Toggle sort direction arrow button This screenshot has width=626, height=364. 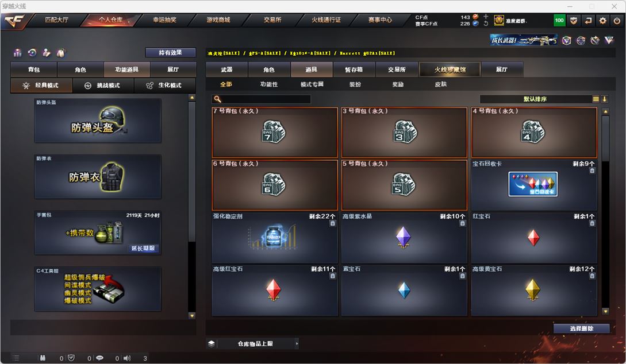604,99
